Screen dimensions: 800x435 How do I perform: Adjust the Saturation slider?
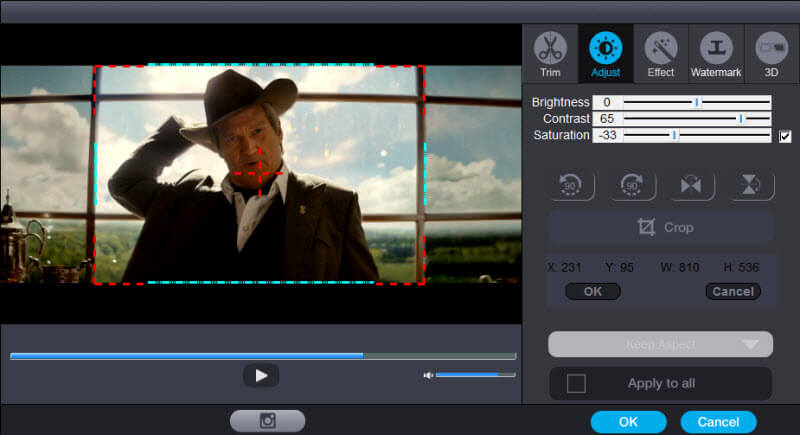pyautogui.click(x=696, y=135)
